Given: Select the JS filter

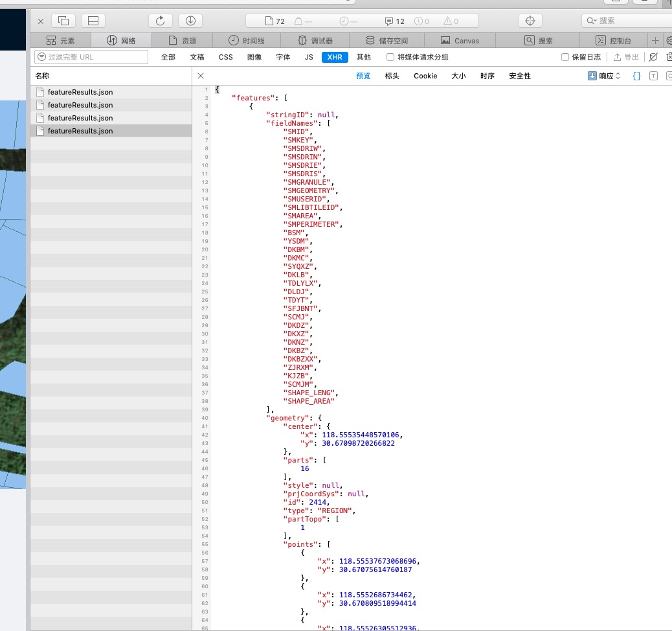Looking at the screenshot, I should (x=309, y=57).
